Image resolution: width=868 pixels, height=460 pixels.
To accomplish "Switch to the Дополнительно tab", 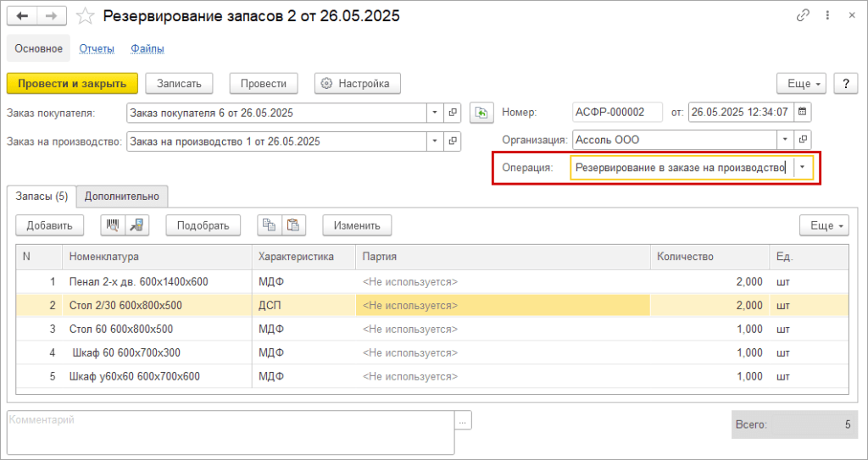I will [122, 196].
